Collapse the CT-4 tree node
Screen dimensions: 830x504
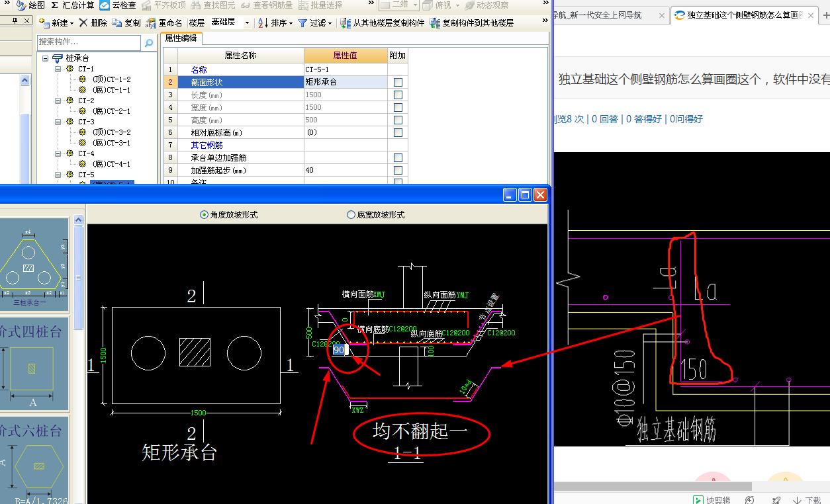click(58, 153)
